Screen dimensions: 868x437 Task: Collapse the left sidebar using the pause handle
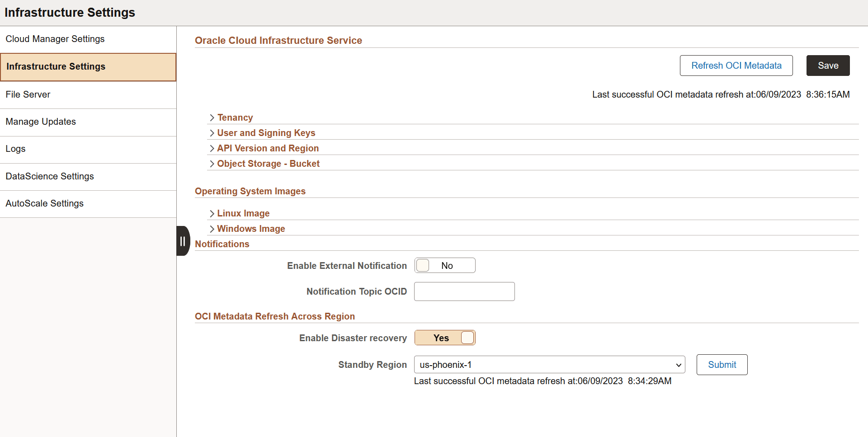pyautogui.click(x=182, y=240)
